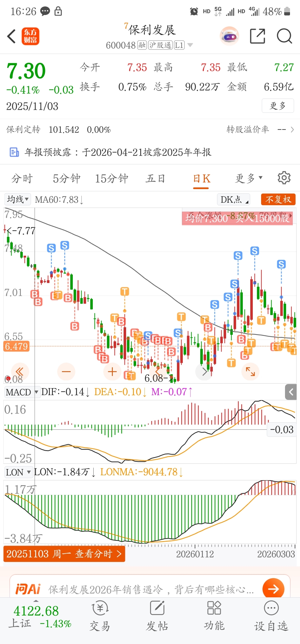Viewport: 300px width, 644px height.
Task: Tap the 6.479 price level label
Action: [16, 346]
